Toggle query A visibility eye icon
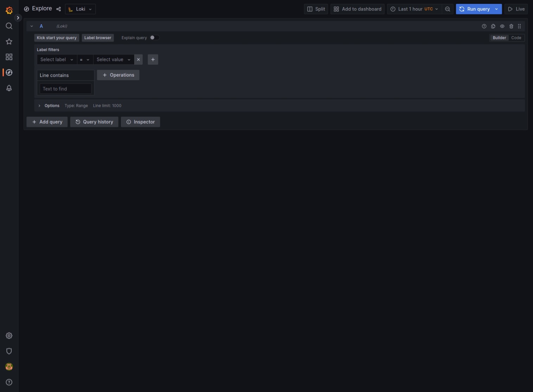 502,26
